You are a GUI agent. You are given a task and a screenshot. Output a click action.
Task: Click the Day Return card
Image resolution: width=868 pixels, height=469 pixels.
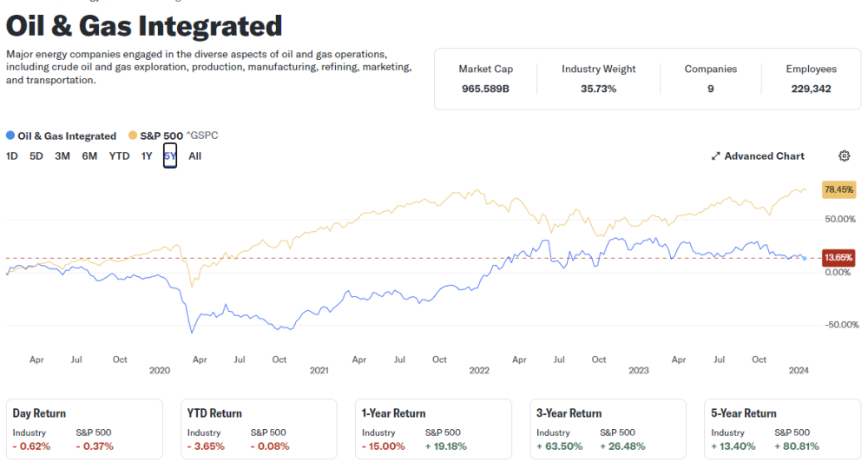(84, 429)
